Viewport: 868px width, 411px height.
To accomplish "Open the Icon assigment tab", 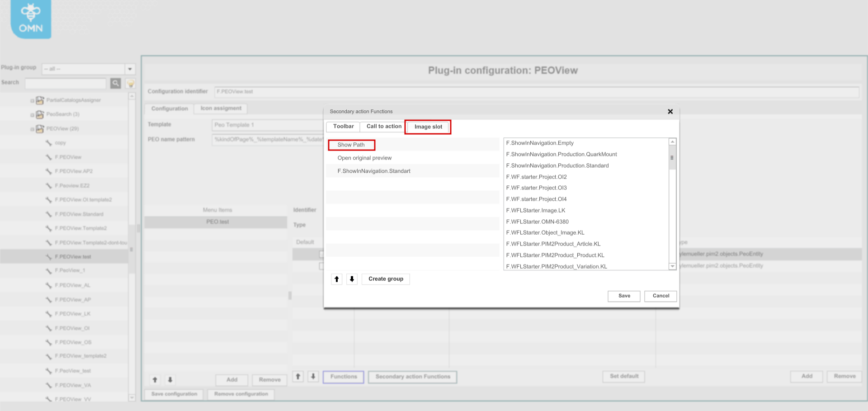I will click(x=221, y=109).
